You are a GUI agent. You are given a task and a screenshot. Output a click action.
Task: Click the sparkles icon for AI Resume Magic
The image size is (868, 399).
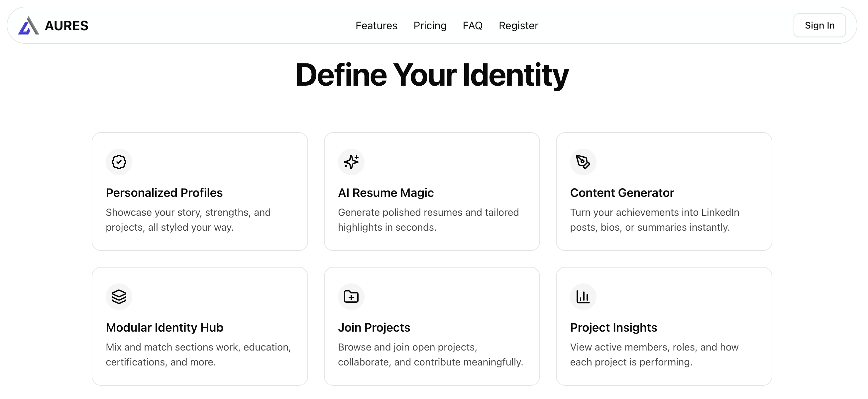click(x=351, y=162)
